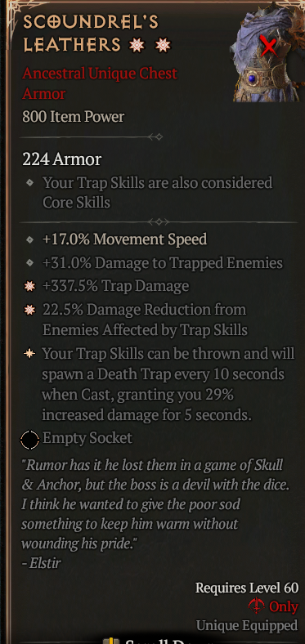Click the Ancestral Unique Chest Armor label

click(x=100, y=83)
